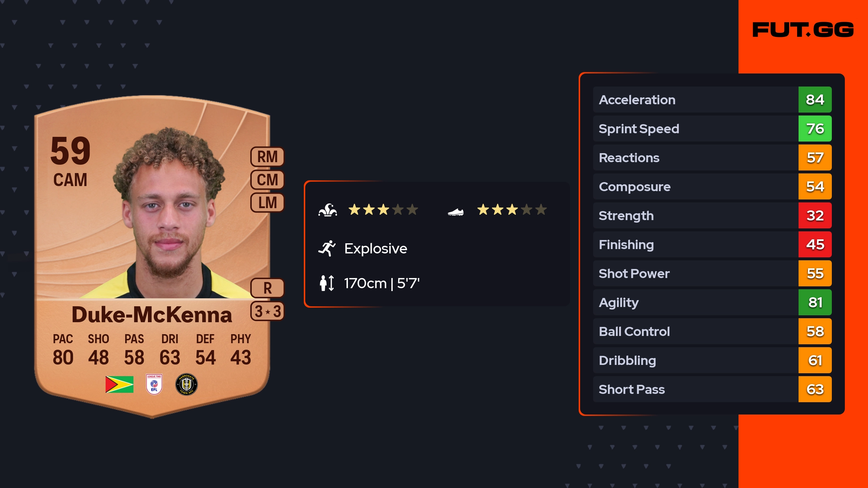Click the skill moves star rating
This screenshot has width=868, height=488.
pyautogui.click(x=383, y=210)
